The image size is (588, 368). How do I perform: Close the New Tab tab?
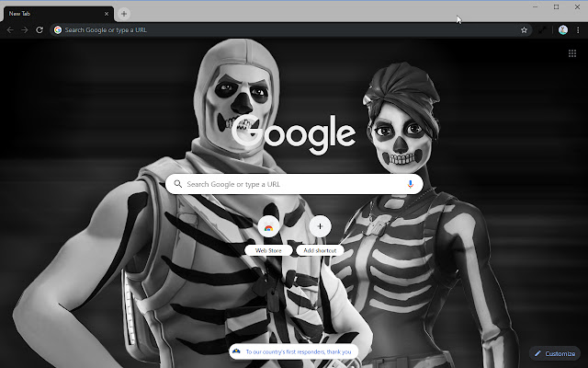click(x=107, y=14)
